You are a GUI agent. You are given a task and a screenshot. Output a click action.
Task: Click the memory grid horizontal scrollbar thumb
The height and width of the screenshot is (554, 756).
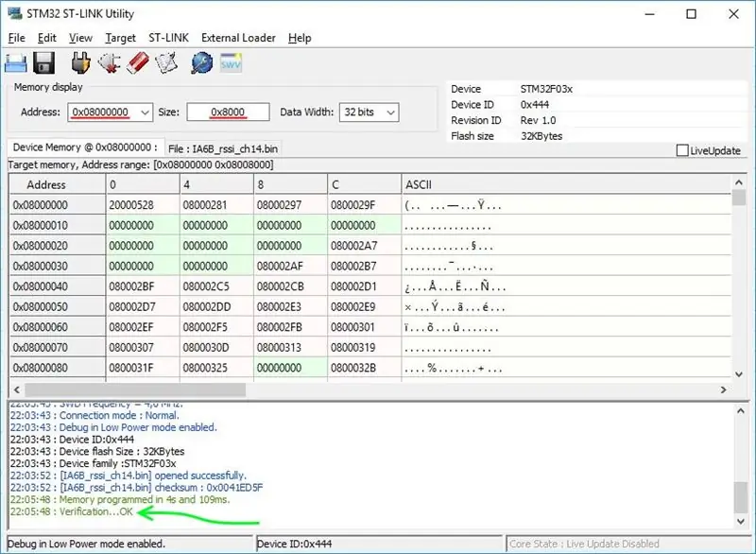tap(135, 390)
